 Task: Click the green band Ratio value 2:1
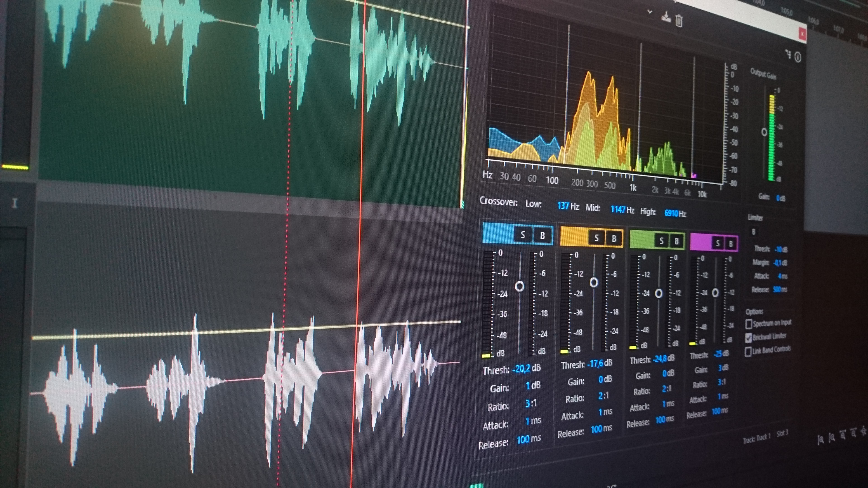coord(667,388)
